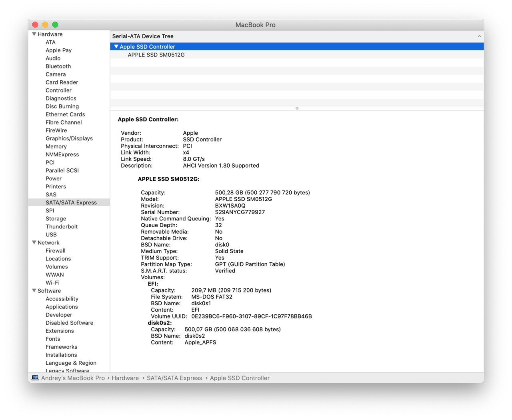Click Hardware section header label
This screenshot has width=512, height=420.
50,34
